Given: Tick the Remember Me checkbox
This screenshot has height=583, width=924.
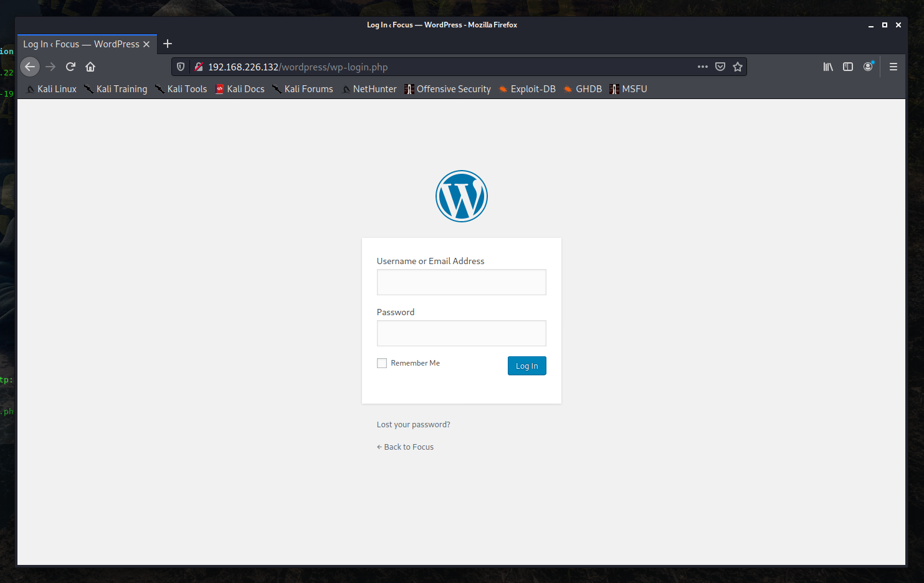Looking at the screenshot, I should [x=382, y=363].
